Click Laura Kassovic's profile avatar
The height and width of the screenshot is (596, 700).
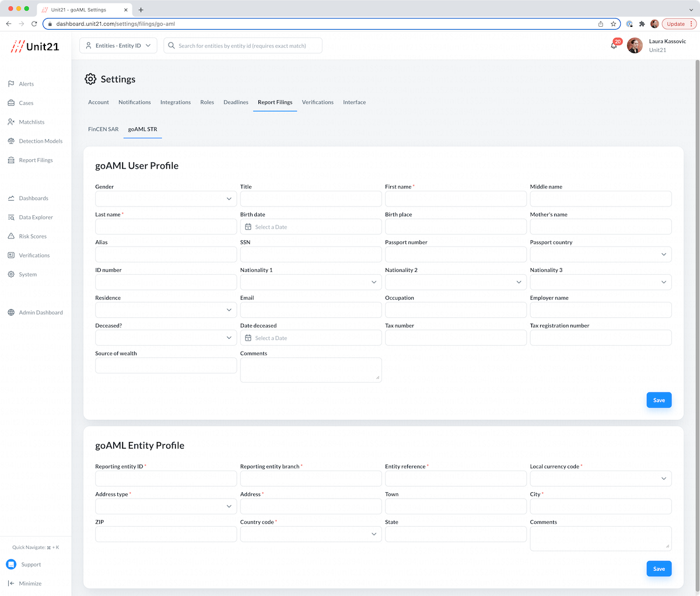(635, 45)
